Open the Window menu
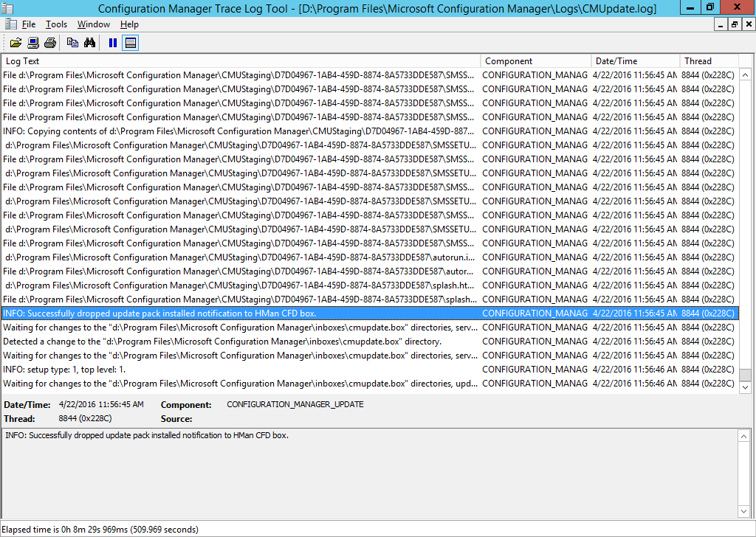 94,24
